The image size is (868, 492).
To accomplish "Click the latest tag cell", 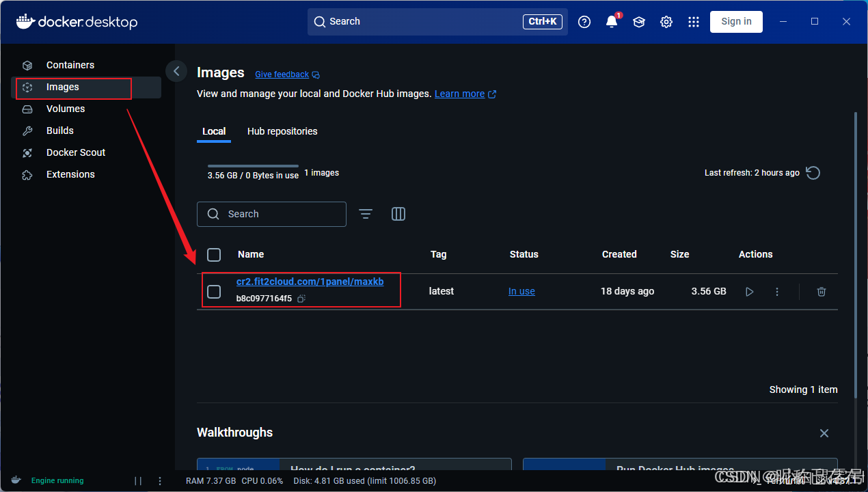I will (x=442, y=291).
